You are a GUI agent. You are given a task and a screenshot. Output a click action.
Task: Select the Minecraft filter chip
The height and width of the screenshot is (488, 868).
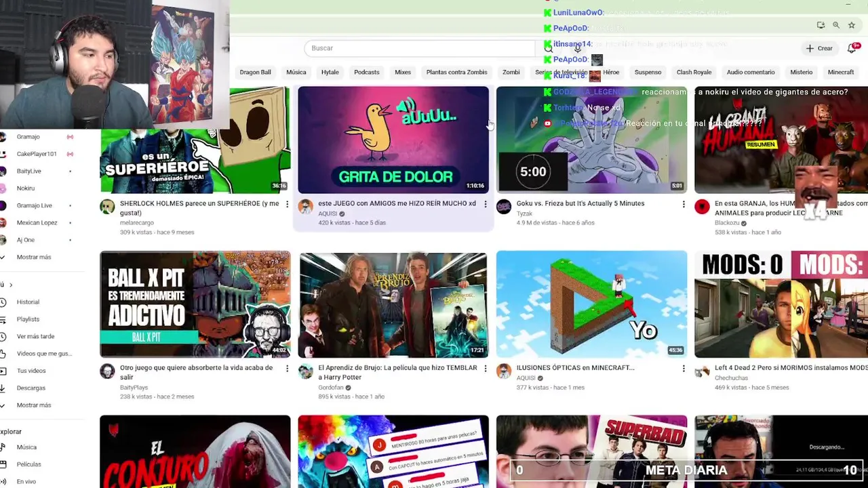point(841,73)
